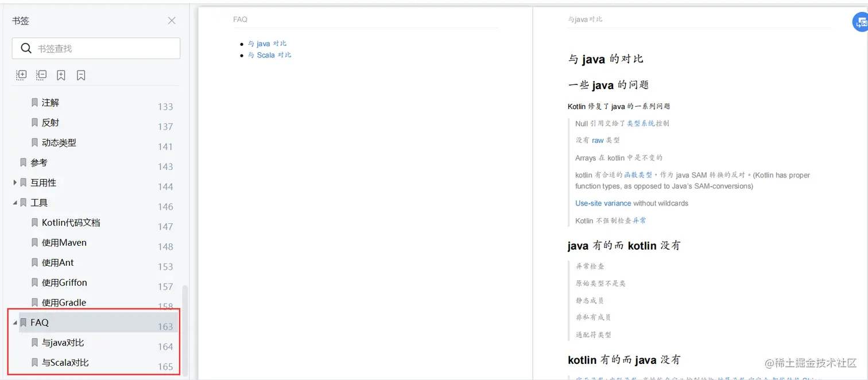The image size is (868, 380).
Task: Open the 参考 bookmark
Action: (39, 163)
